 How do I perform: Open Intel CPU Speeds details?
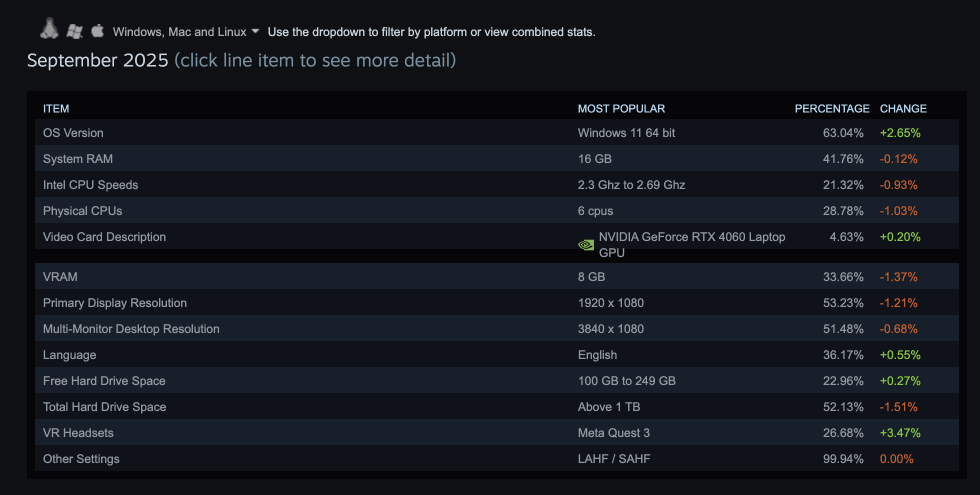tap(90, 185)
